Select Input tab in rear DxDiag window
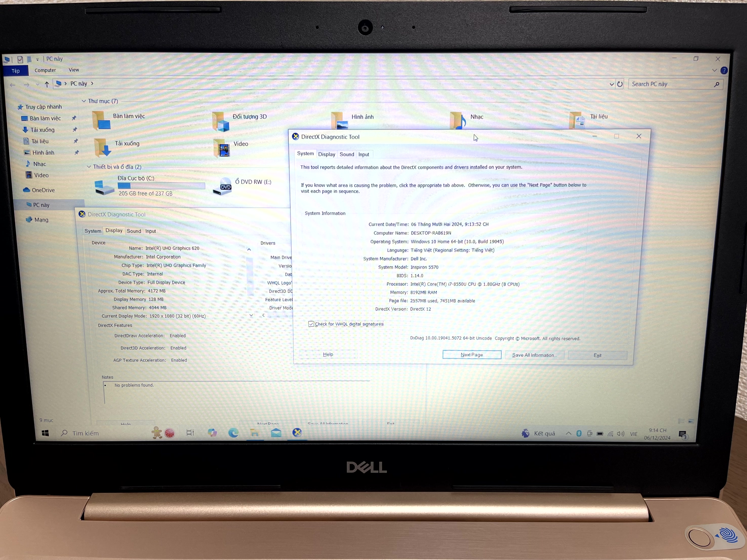 coord(151,231)
